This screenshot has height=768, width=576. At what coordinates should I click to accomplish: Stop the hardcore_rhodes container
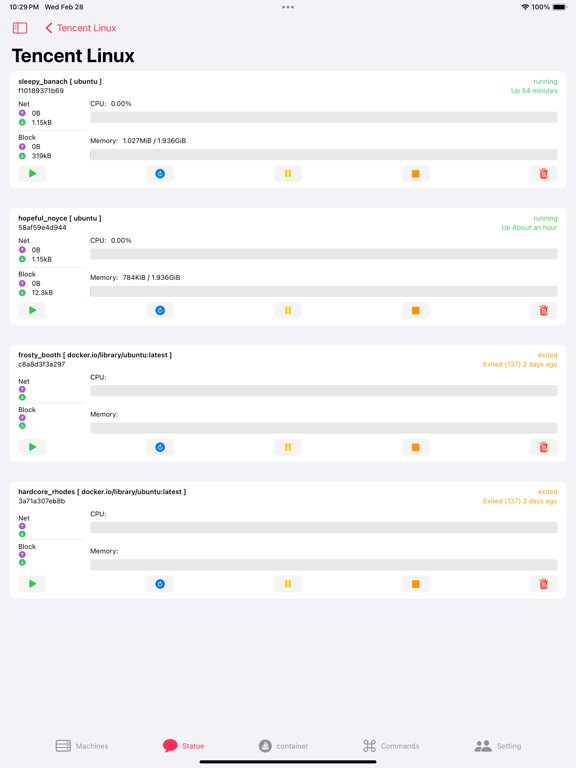[416, 583]
